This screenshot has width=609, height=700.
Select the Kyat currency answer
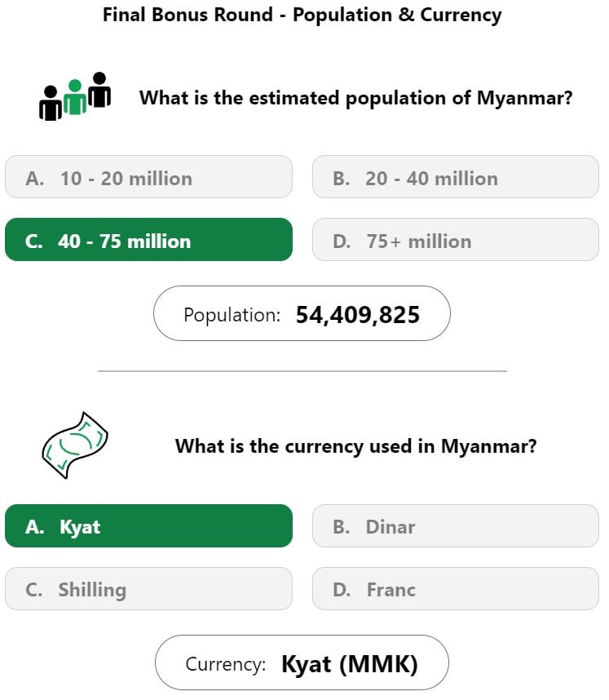pos(148,526)
